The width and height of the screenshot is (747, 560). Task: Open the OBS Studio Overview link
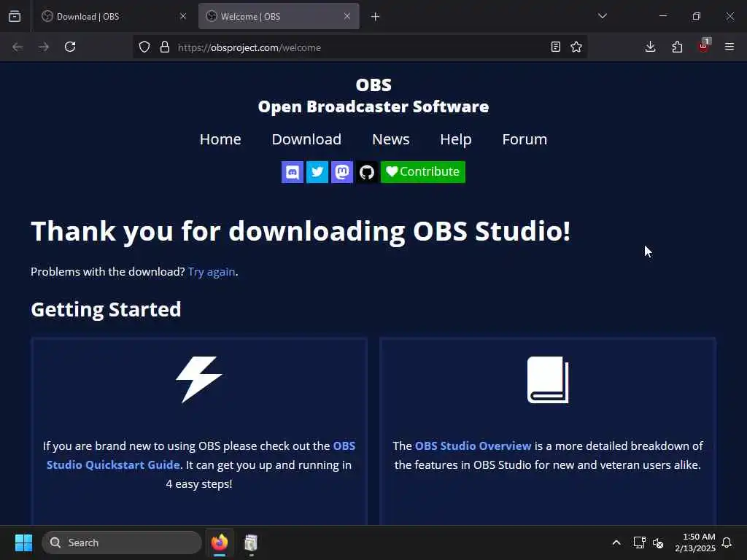[473, 446]
